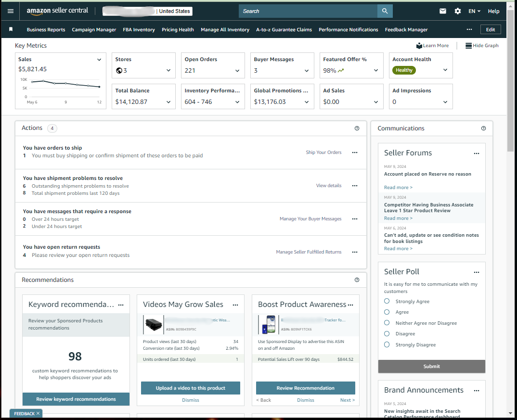The width and height of the screenshot is (517, 420).
Task: Open Communications panel help icon
Action: click(x=483, y=128)
